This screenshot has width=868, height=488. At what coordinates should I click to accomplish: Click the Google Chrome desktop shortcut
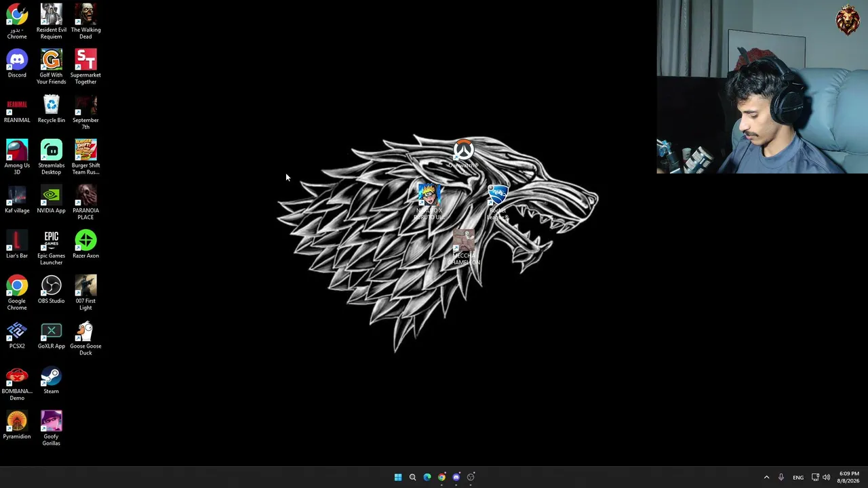click(x=17, y=292)
